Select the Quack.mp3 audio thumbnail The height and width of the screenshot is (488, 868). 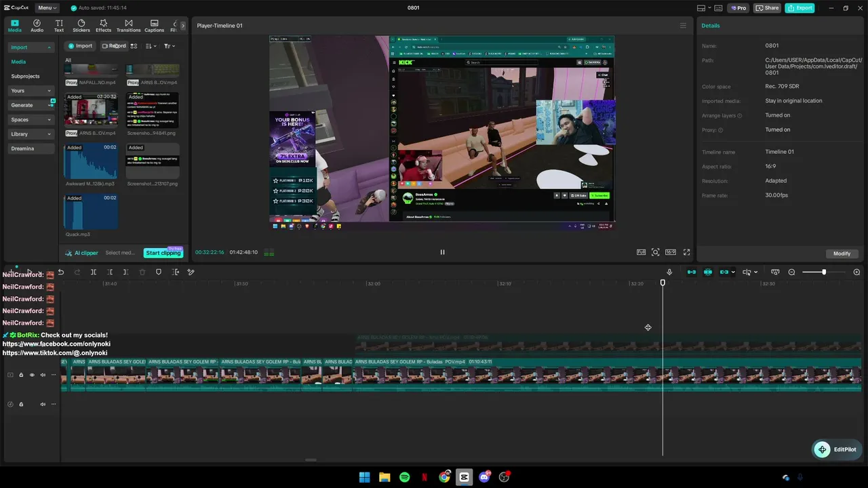coord(91,211)
